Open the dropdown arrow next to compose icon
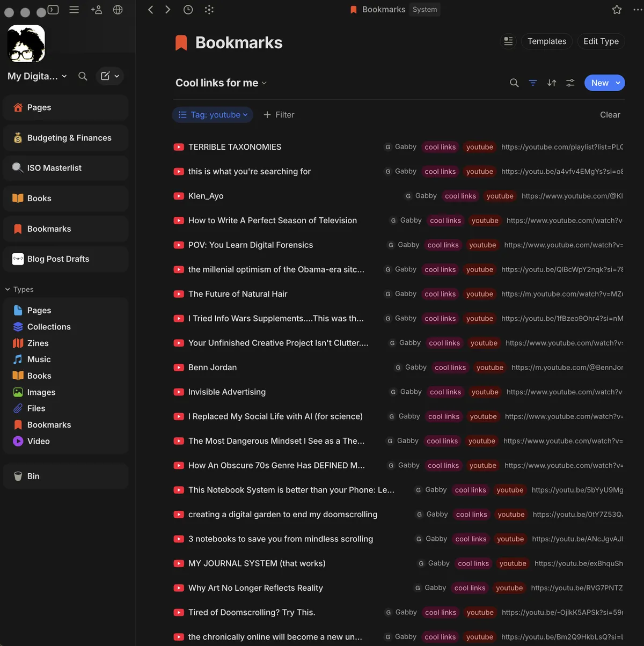644x646 pixels. click(117, 76)
